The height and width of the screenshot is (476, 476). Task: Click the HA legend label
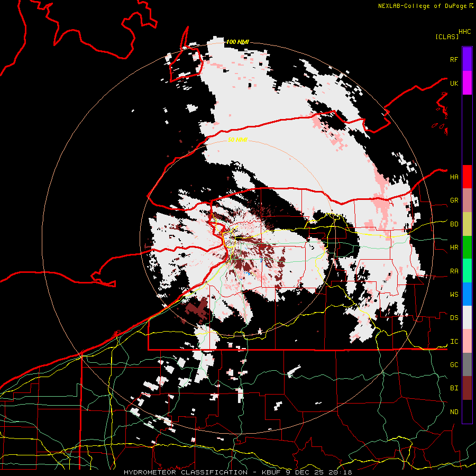(454, 177)
